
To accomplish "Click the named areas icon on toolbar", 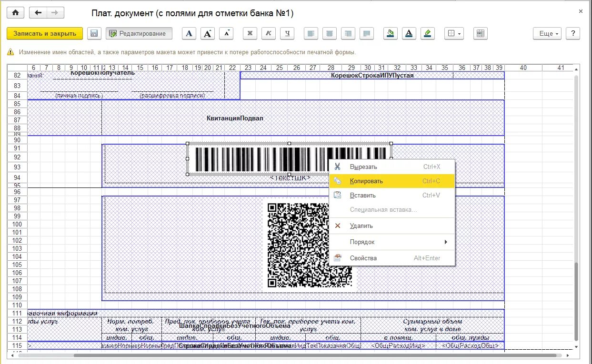I will pyautogui.click(x=480, y=33).
